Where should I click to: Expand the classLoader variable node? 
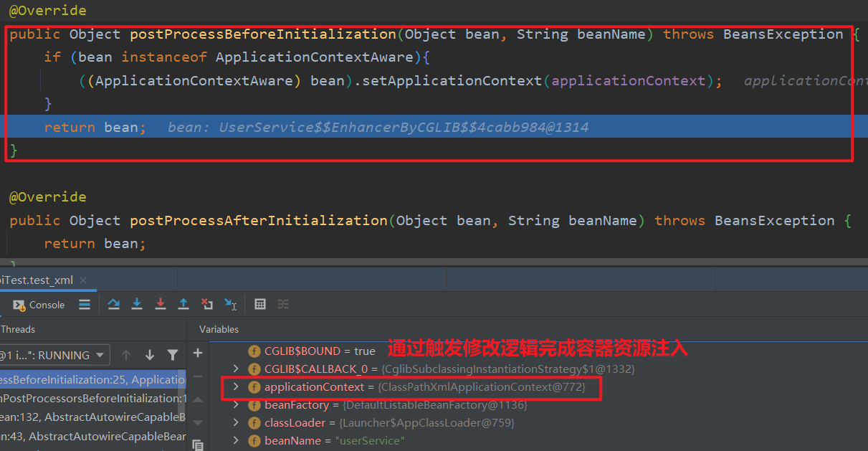click(237, 423)
